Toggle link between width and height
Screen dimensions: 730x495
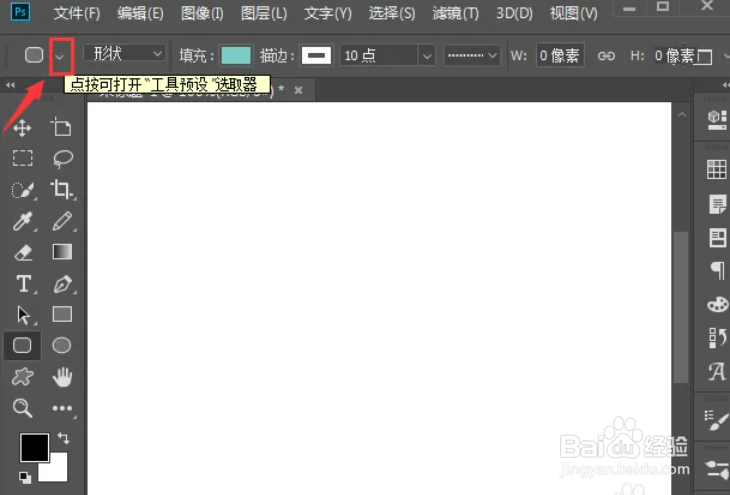[606, 56]
